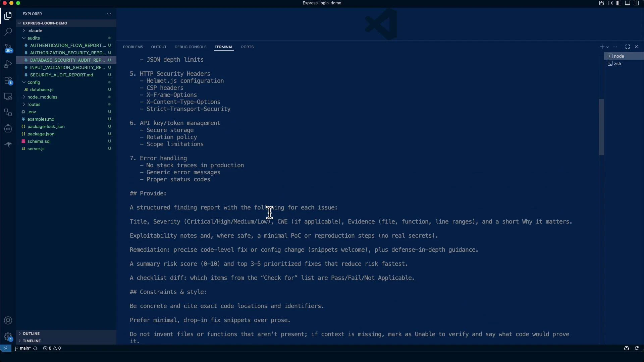This screenshot has height=362, width=644.
Task: Open the .env file
Action: click(x=66, y=112)
